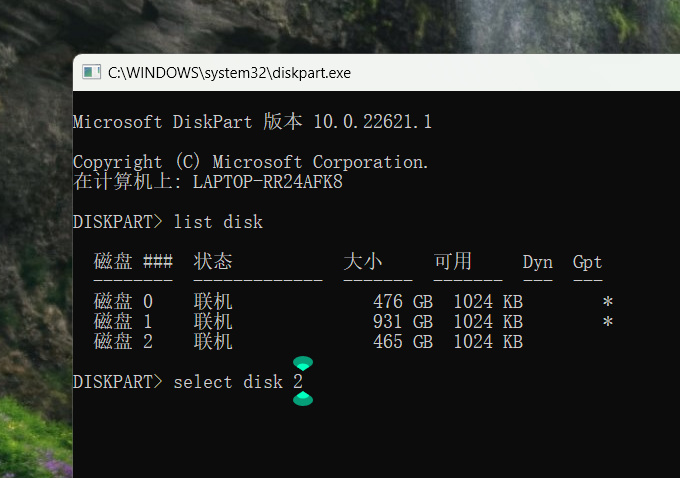Click the upper teal marker above the 2
The width and height of the screenshot is (680, 478).
303,363
